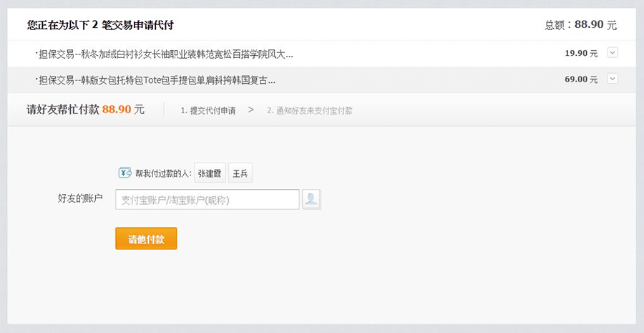The image size is (644, 333).
Task: Click the 韩版女包托特包 transaction row
Action: (x=321, y=79)
